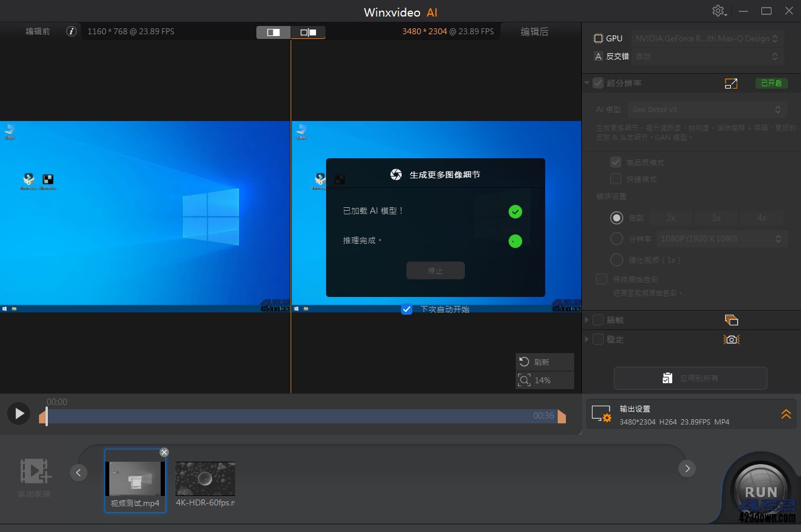Choose the 2x scale option
801x532 pixels.
point(671,218)
